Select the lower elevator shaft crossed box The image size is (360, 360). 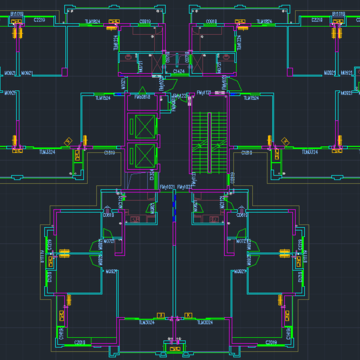pyautogui.click(x=145, y=156)
